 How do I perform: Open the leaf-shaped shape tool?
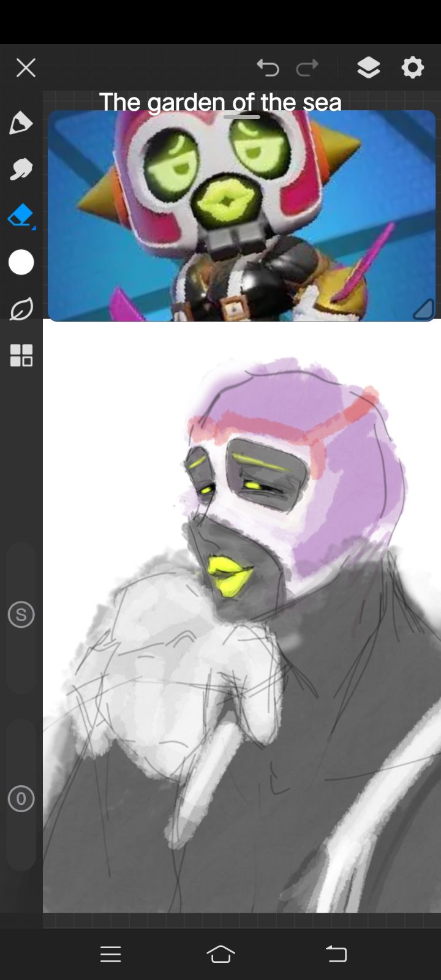coord(21,309)
